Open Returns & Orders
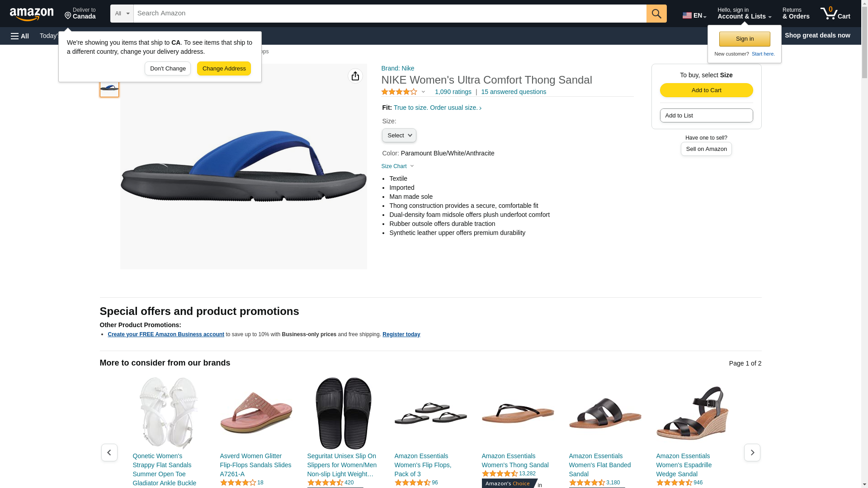 point(796,14)
